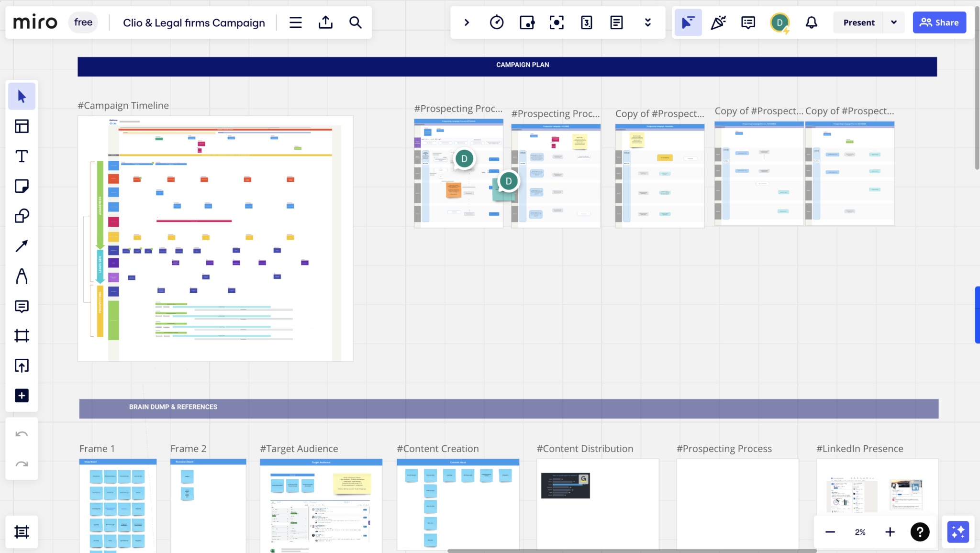
Task: Toggle collaborators' cursors visibility
Action: click(688, 22)
